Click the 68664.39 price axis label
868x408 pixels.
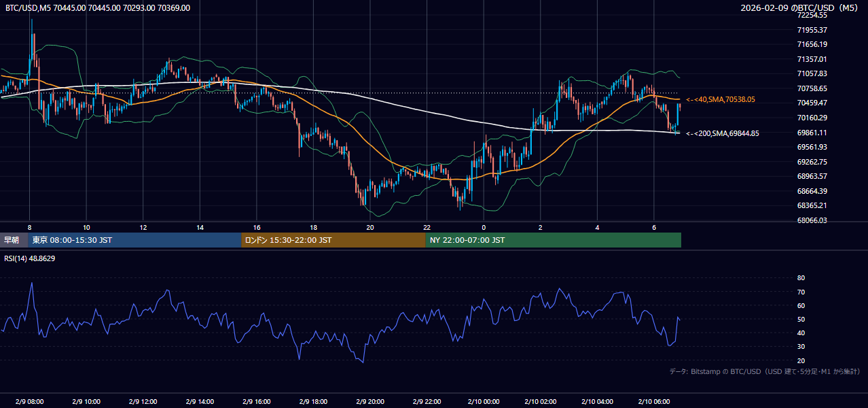pyautogui.click(x=812, y=191)
